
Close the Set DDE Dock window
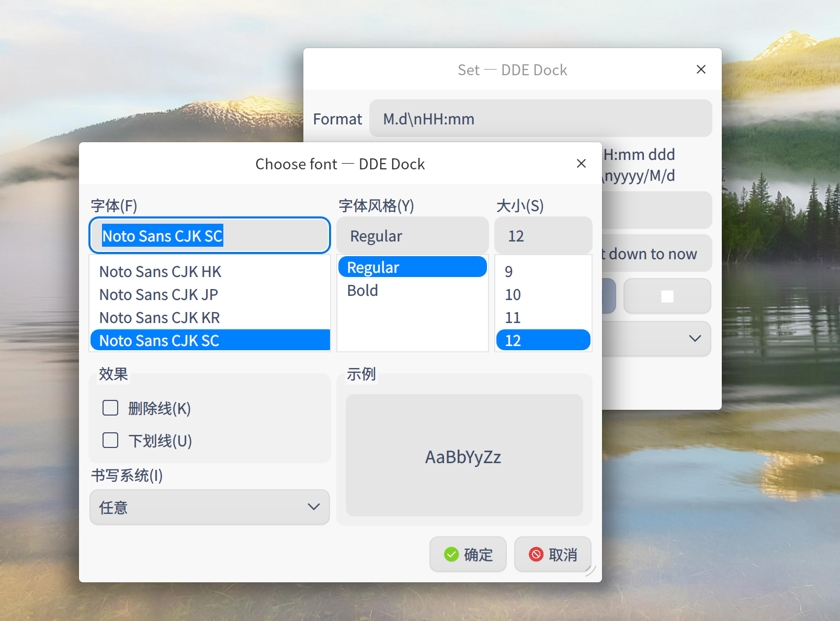(701, 70)
